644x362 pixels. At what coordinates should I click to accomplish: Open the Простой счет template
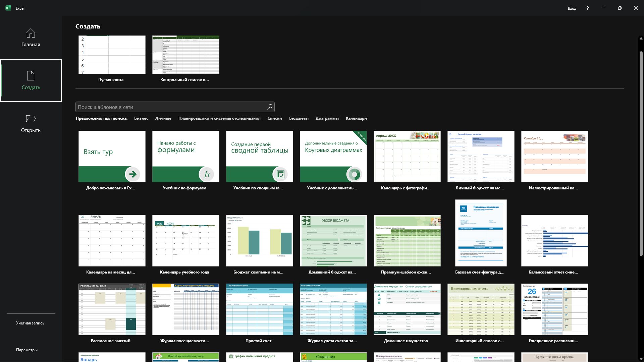point(260,309)
